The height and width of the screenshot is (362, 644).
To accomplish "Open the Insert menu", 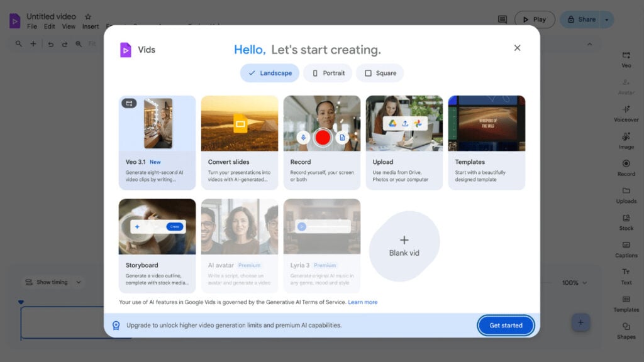I will pos(91,26).
